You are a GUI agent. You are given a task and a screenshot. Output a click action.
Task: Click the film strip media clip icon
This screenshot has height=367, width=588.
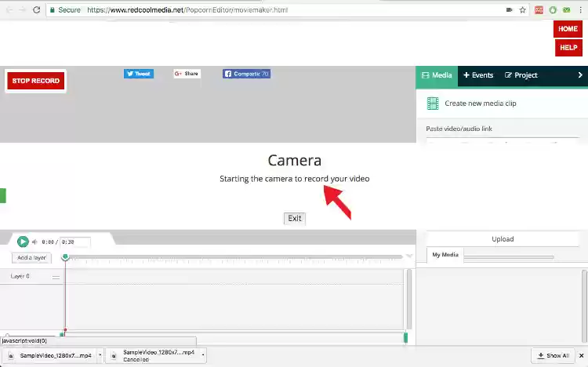pos(433,104)
